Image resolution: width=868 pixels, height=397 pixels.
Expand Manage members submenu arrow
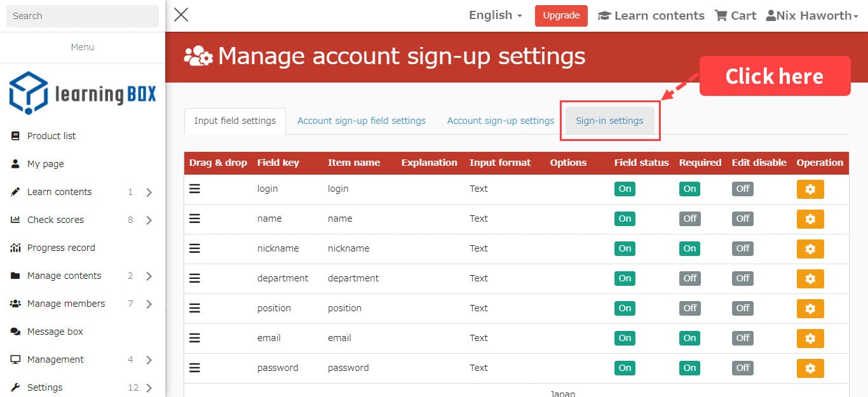pyautogui.click(x=149, y=304)
